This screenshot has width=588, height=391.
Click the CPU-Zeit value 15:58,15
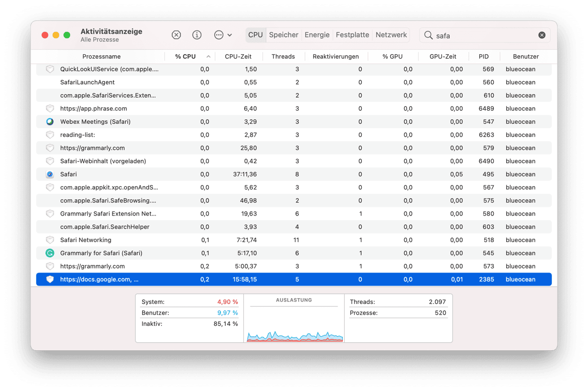tap(244, 279)
